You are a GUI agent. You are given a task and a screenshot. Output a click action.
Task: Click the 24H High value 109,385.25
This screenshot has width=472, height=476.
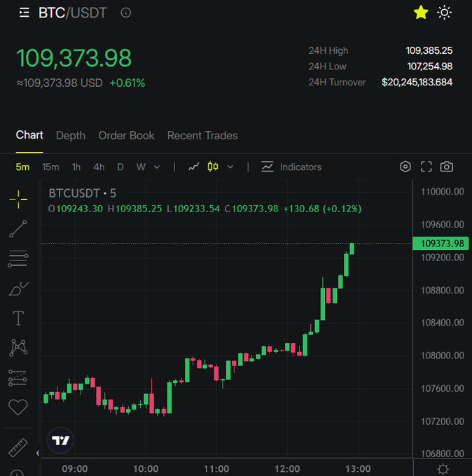tap(429, 50)
